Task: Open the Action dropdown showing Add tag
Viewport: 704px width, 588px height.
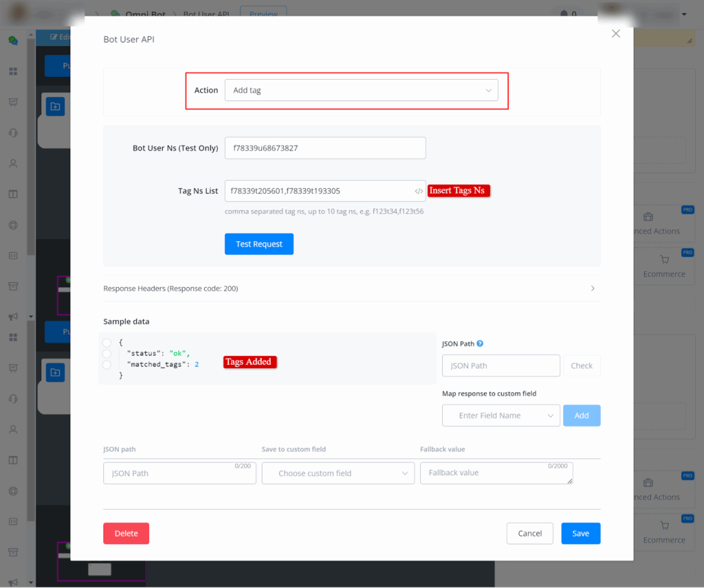Action: 361,90
